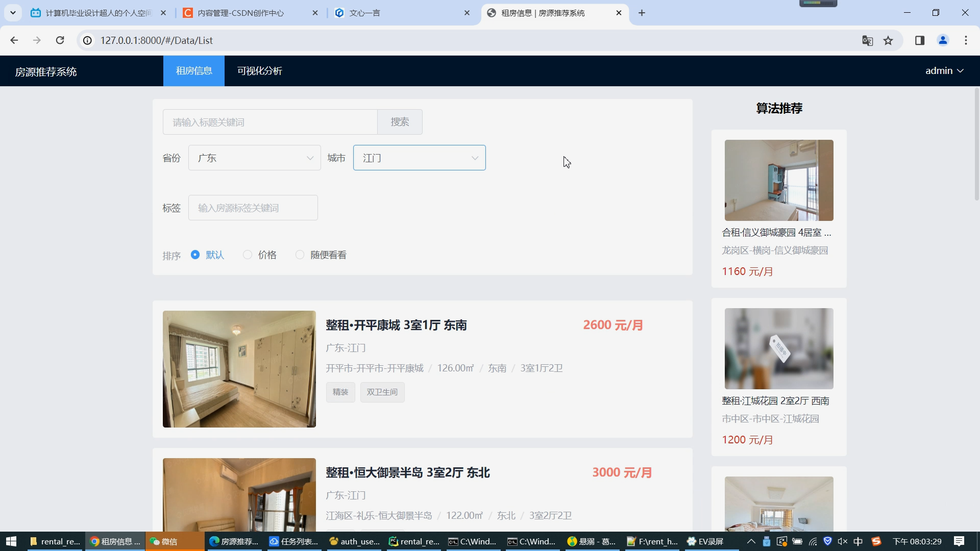980x551 pixels.
Task: Click address bar URL 127.0.0.1:8000/#/Data/List
Action: (156, 40)
